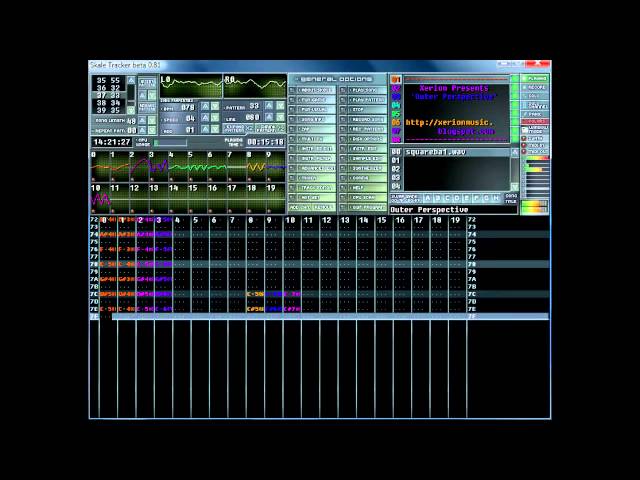Click pattern row 7C in left margin
The image size is (640, 480).
point(94,294)
